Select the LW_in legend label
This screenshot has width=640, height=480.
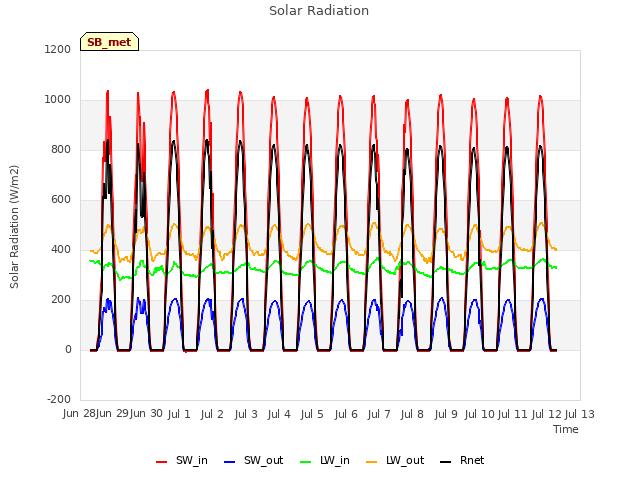point(335,460)
